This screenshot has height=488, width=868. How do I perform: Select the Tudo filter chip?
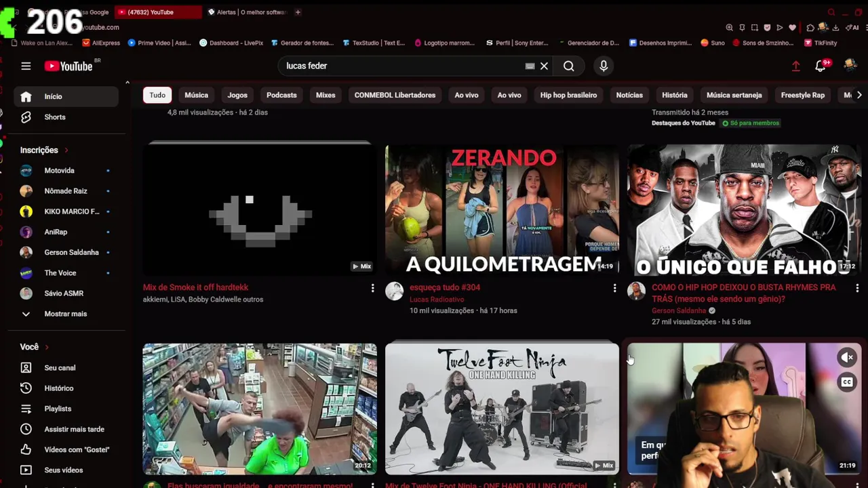pyautogui.click(x=157, y=95)
